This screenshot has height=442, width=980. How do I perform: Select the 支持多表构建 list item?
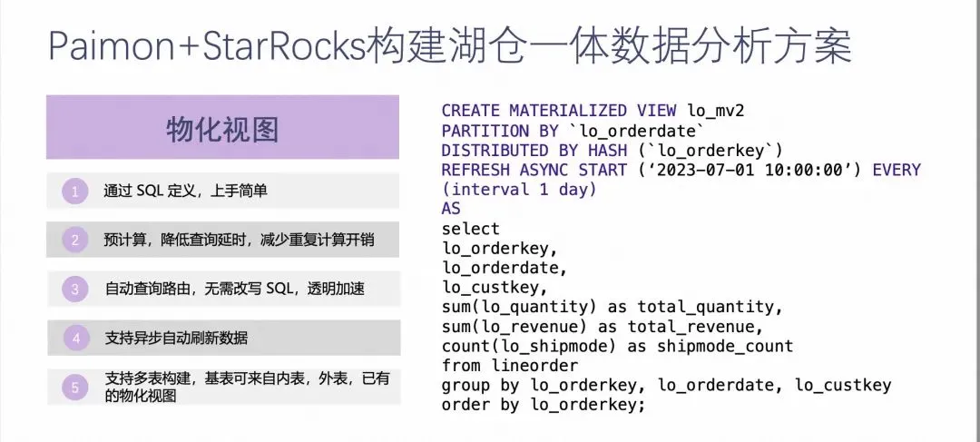coord(222,387)
